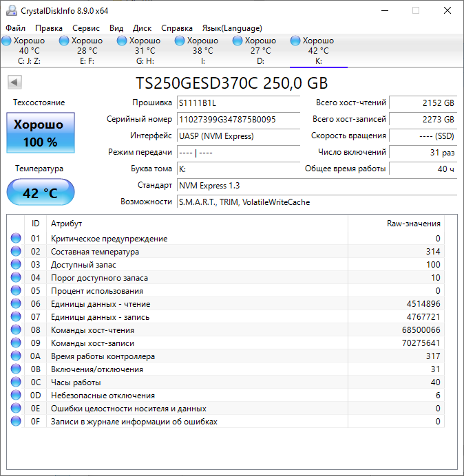This screenshot has width=464, height=476.
Task: Select the Составная температура row text
Action: tap(95, 252)
